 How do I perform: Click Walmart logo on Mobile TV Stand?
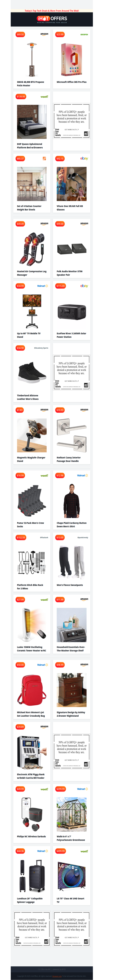pos(43,286)
